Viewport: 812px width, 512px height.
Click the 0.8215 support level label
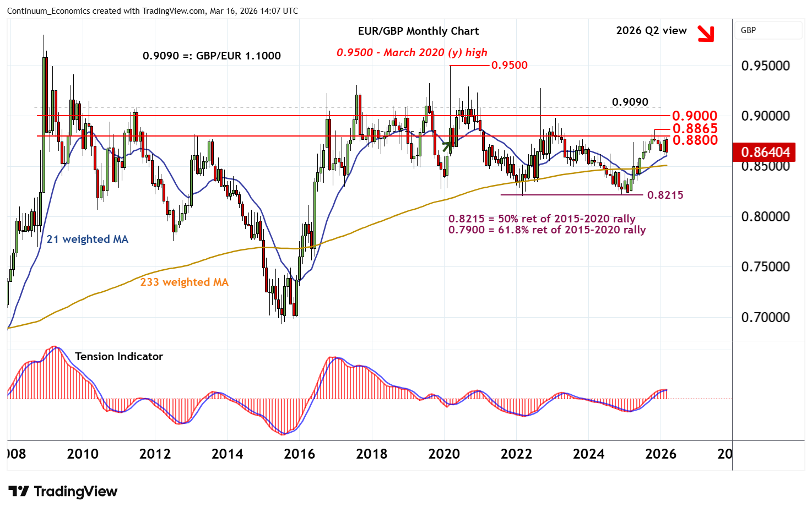point(665,195)
